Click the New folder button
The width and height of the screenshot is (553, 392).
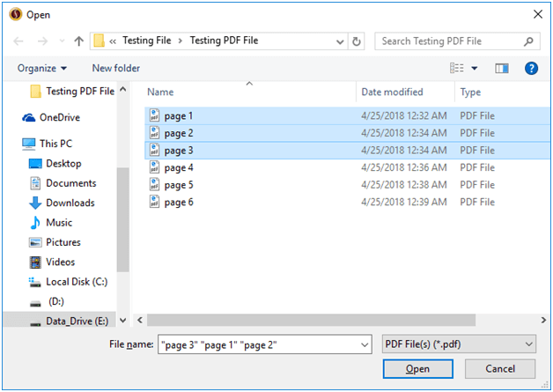click(x=115, y=68)
